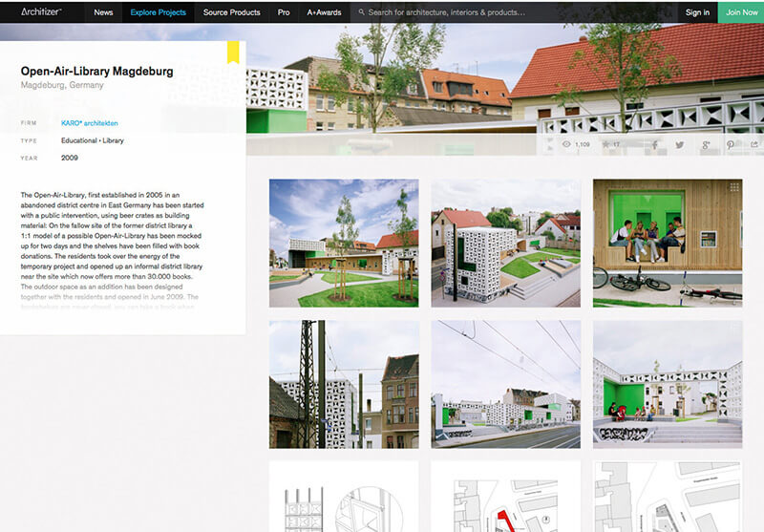The width and height of the screenshot is (764, 532).
Task: Open the grey street map drawing
Action: 668,497
